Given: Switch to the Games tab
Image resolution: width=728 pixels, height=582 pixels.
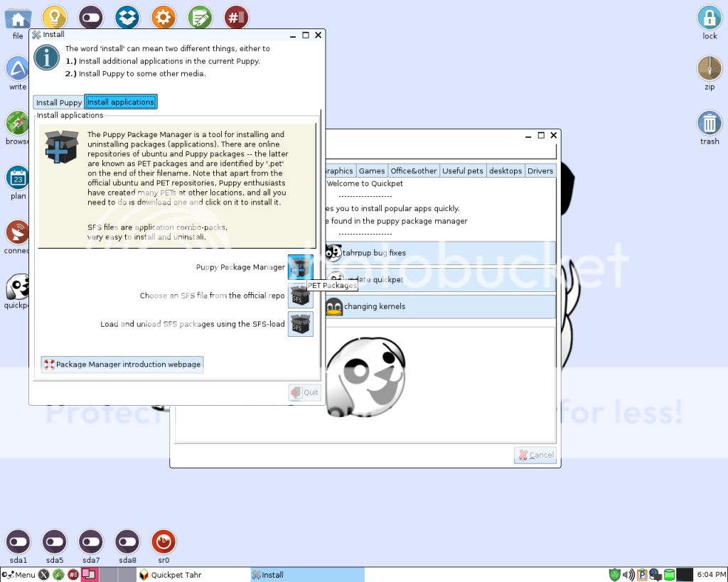Looking at the screenshot, I should (x=371, y=171).
